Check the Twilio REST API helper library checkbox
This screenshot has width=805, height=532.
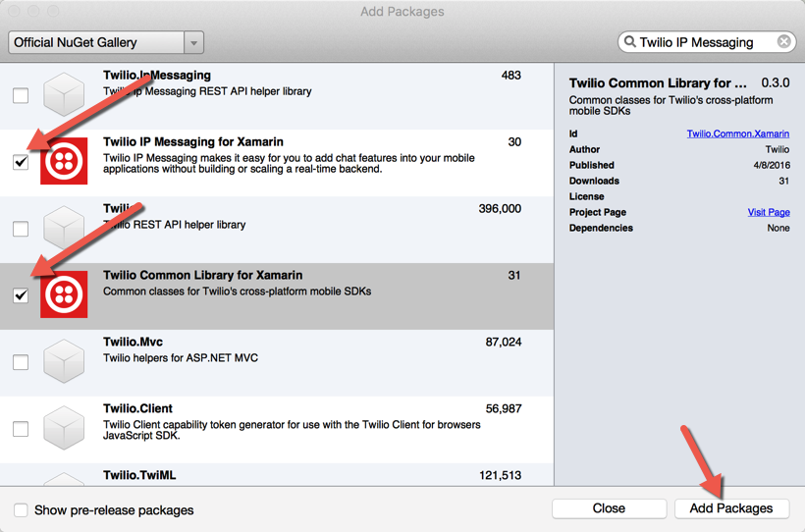click(x=21, y=229)
